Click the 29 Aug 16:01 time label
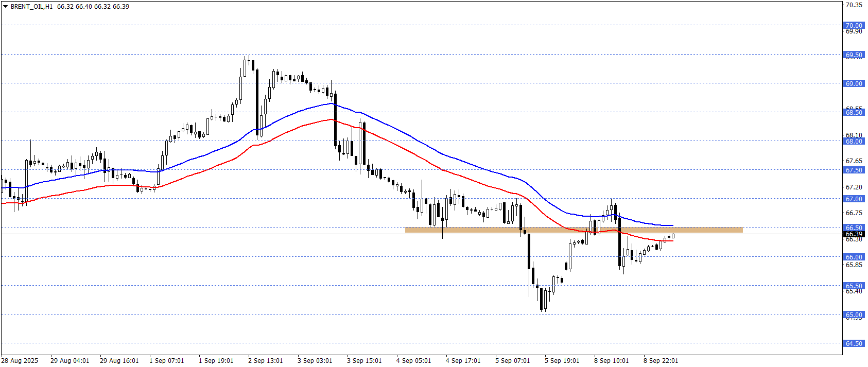The width and height of the screenshot is (868, 367). pos(119,361)
